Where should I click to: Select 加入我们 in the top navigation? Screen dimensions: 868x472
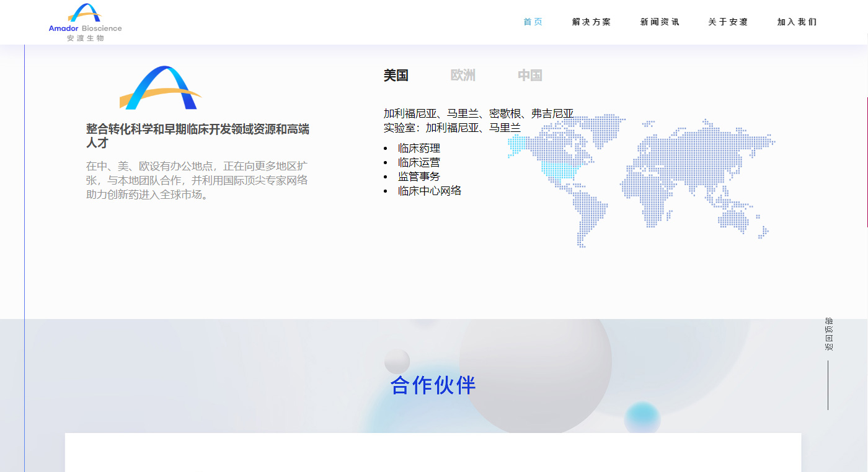(x=797, y=22)
